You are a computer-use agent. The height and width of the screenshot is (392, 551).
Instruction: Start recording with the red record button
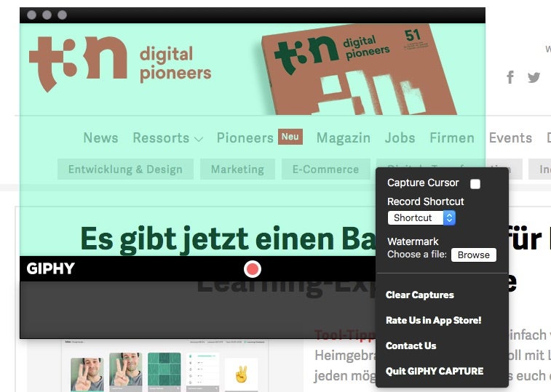point(253,269)
